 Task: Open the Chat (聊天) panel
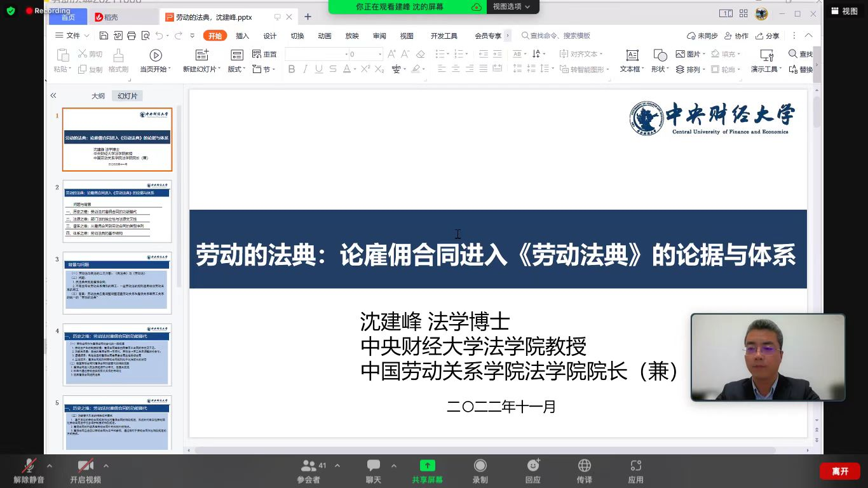[x=374, y=466]
